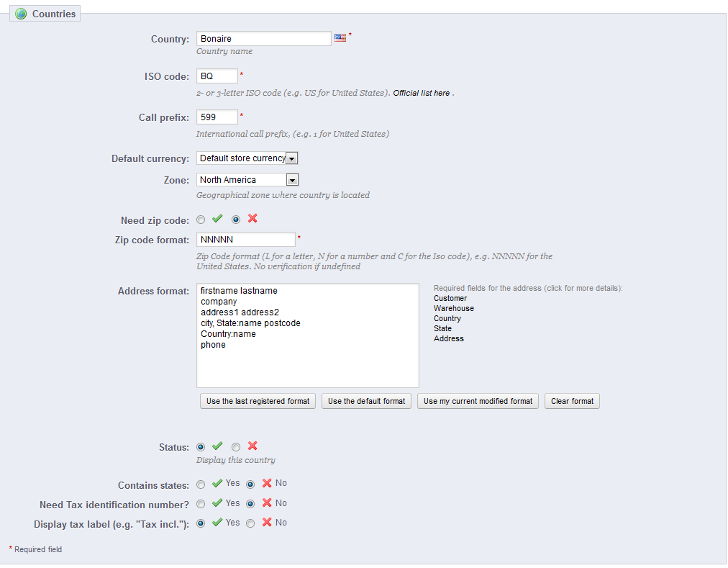This screenshot has width=728, height=568.
Task: Click the green checkmark icon beside Status
Action: 217,446
